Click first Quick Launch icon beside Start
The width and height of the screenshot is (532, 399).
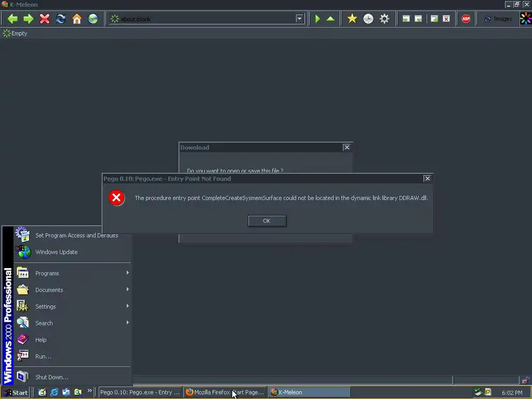tap(42, 392)
